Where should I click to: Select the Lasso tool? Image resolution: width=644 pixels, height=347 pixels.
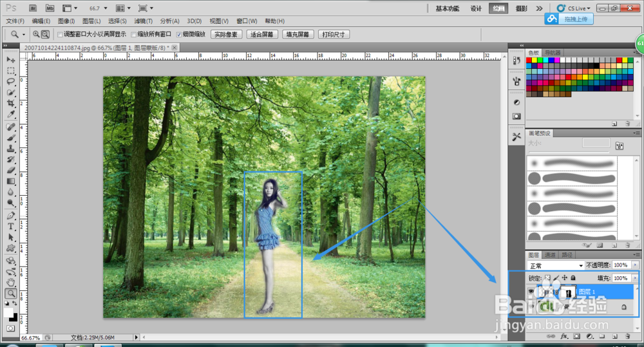coord(11,81)
